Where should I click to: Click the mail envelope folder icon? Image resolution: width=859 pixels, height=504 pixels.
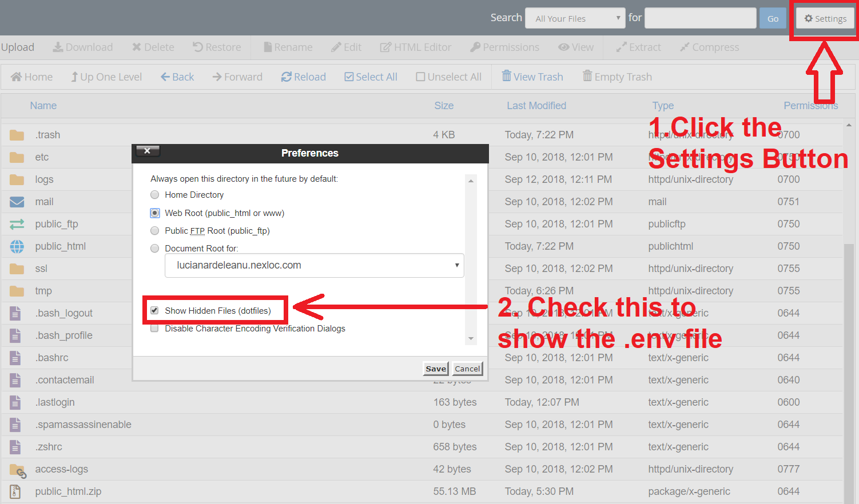pos(17,202)
